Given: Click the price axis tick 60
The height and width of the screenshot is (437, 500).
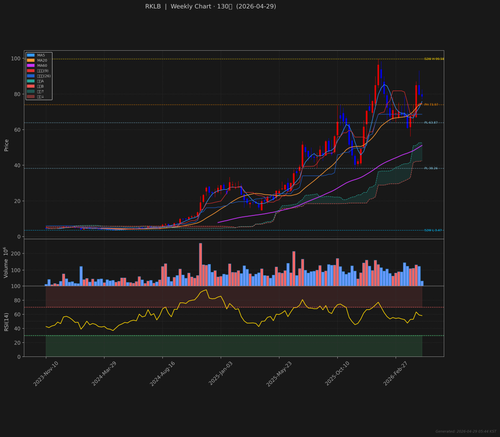Looking at the screenshot, I should [17, 130].
